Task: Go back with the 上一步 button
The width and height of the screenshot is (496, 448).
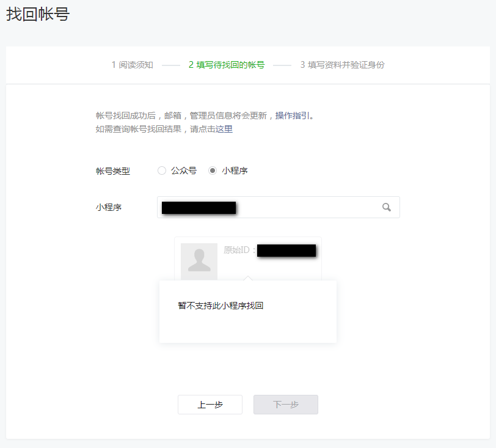Action: 210,405
